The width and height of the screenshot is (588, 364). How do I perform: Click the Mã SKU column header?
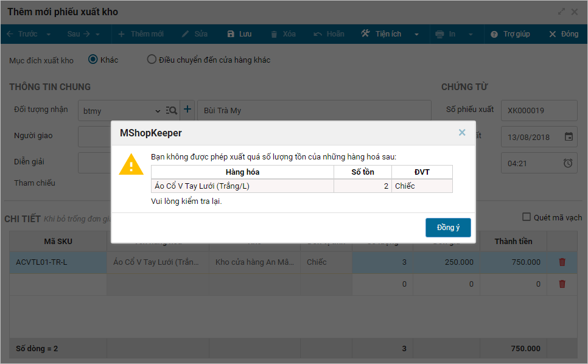(58, 242)
